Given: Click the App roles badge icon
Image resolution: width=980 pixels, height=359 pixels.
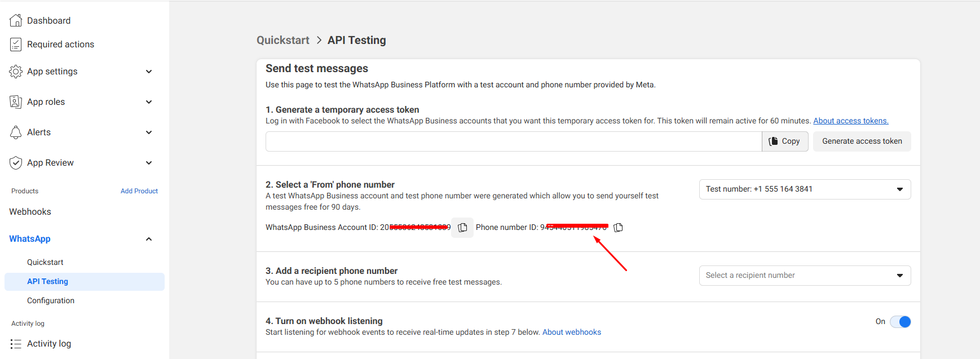Looking at the screenshot, I should pyautogui.click(x=16, y=102).
